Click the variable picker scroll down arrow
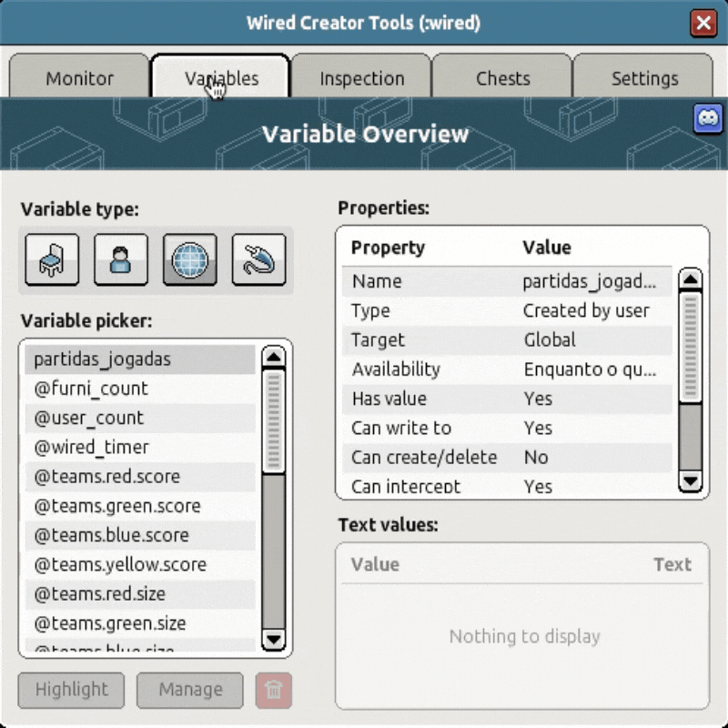Image resolution: width=728 pixels, height=728 pixels. point(274,640)
